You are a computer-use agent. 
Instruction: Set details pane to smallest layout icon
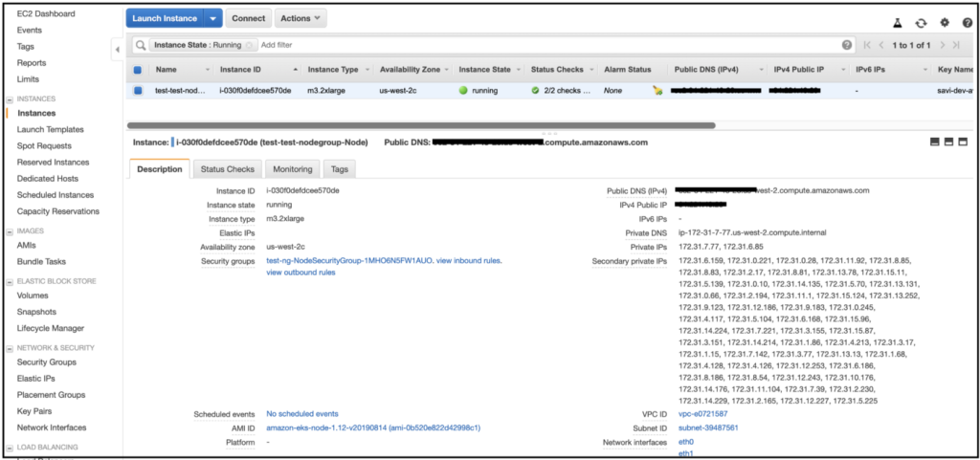(935, 142)
